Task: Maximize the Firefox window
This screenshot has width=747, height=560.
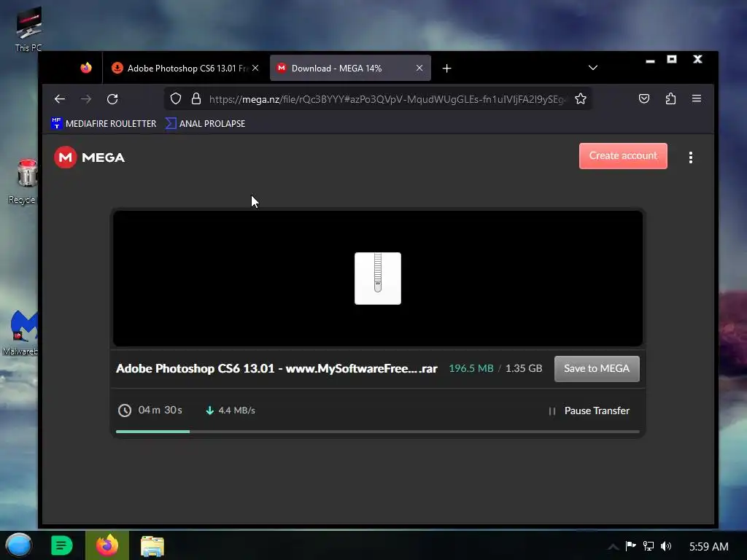Action: [672, 60]
